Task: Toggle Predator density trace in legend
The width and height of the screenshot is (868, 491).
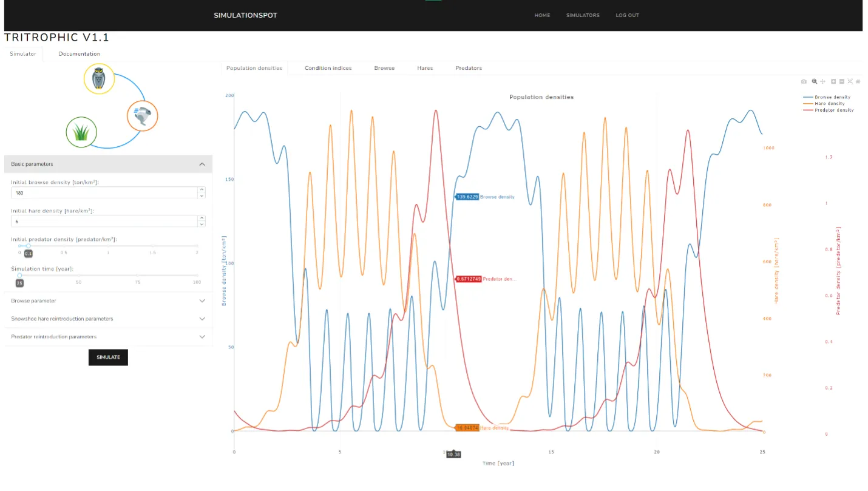Action: click(828, 110)
